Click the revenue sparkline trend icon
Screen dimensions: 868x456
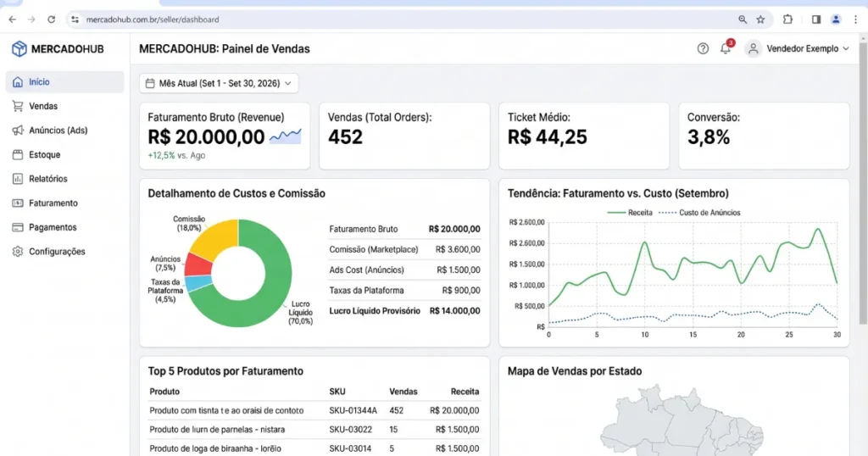[x=286, y=136]
